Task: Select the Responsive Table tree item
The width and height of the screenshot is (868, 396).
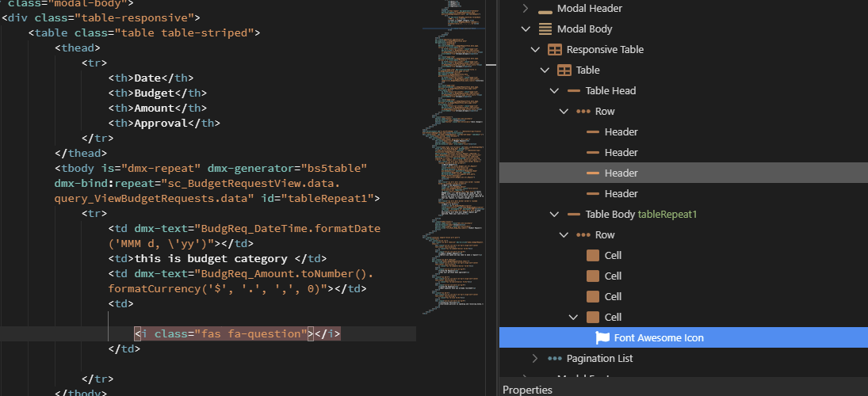Action: [605, 50]
